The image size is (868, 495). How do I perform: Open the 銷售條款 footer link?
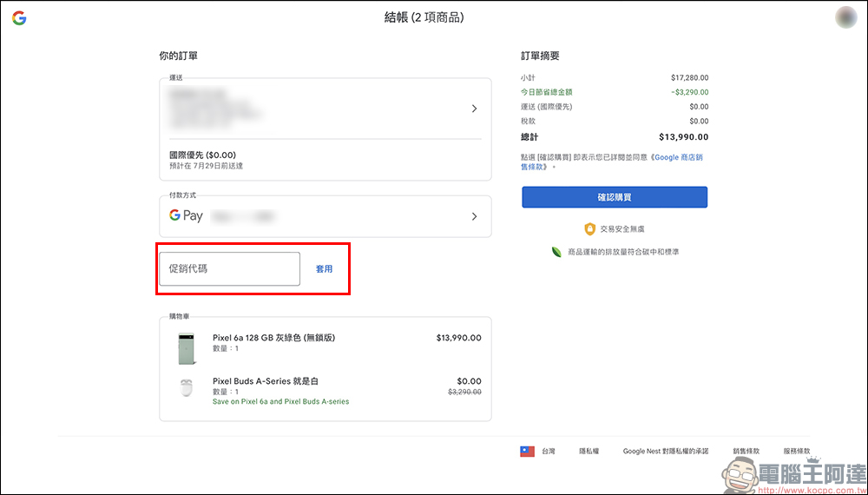(x=746, y=452)
